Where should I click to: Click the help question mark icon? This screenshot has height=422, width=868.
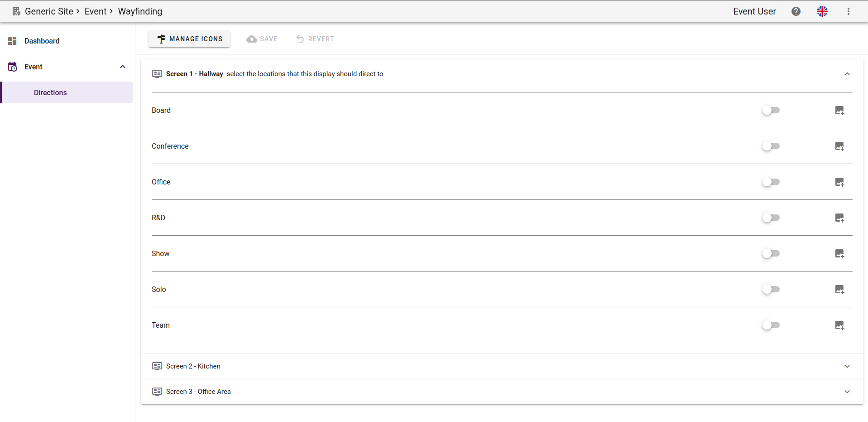(796, 11)
